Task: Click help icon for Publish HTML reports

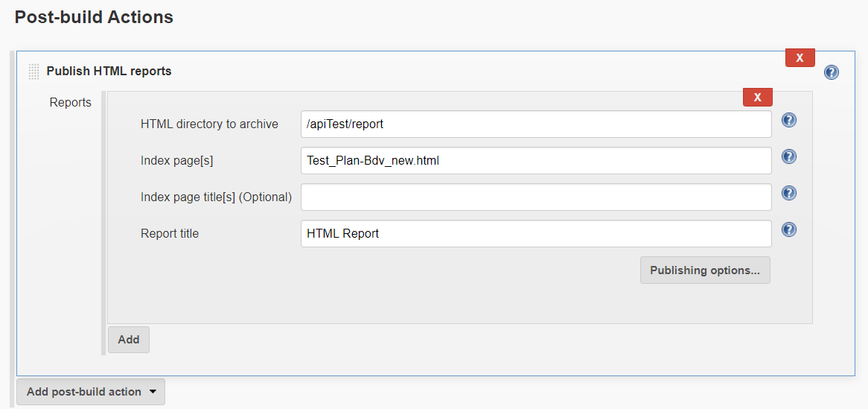Action: [x=832, y=72]
